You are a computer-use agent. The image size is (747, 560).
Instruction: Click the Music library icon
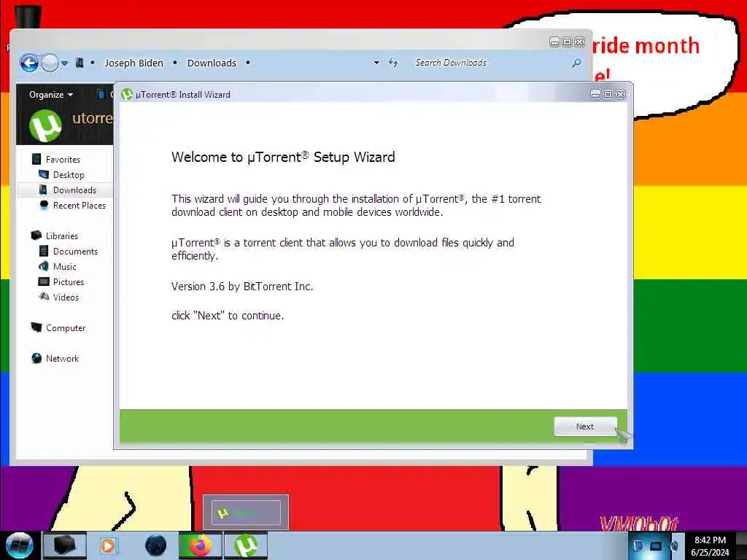coord(43,266)
